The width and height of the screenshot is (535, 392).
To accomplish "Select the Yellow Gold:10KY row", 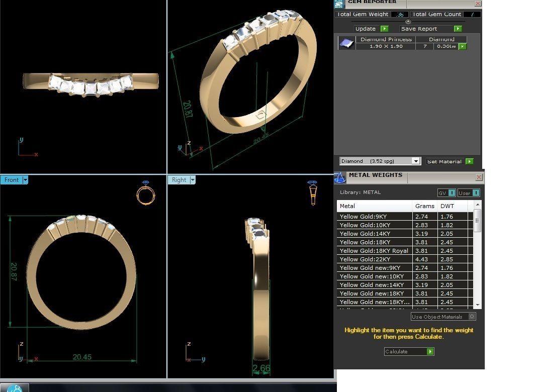I will click(x=405, y=225).
